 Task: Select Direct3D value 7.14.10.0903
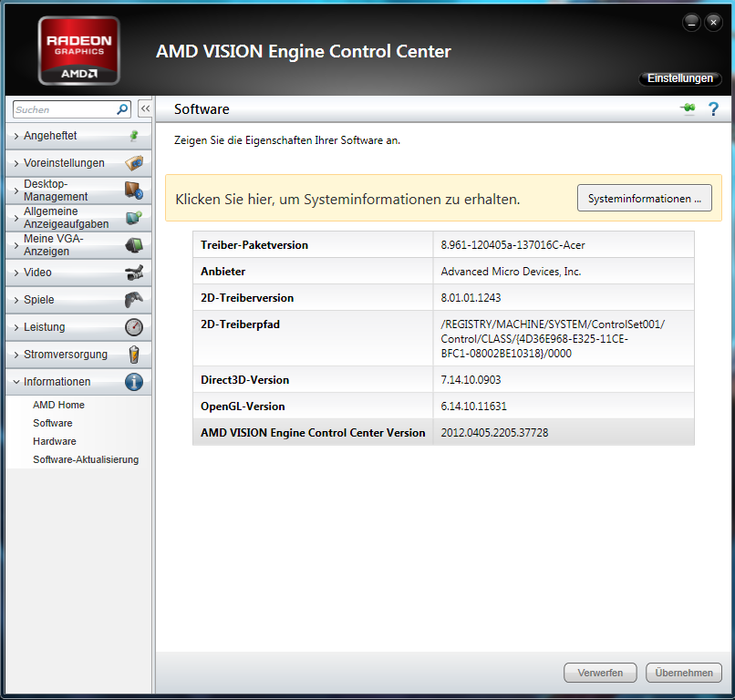point(471,380)
